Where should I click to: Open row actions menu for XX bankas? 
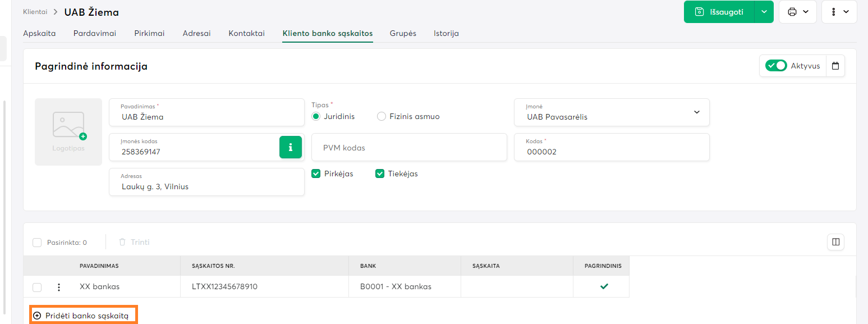coord(59,287)
